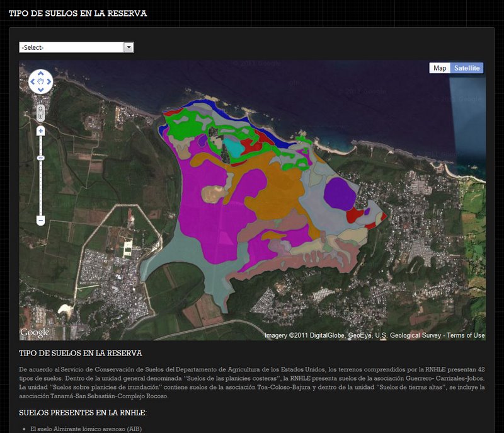Click the Street View pegman icon
Image resolution: width=504 pixels, height=433 pixels.
point(41,113)
